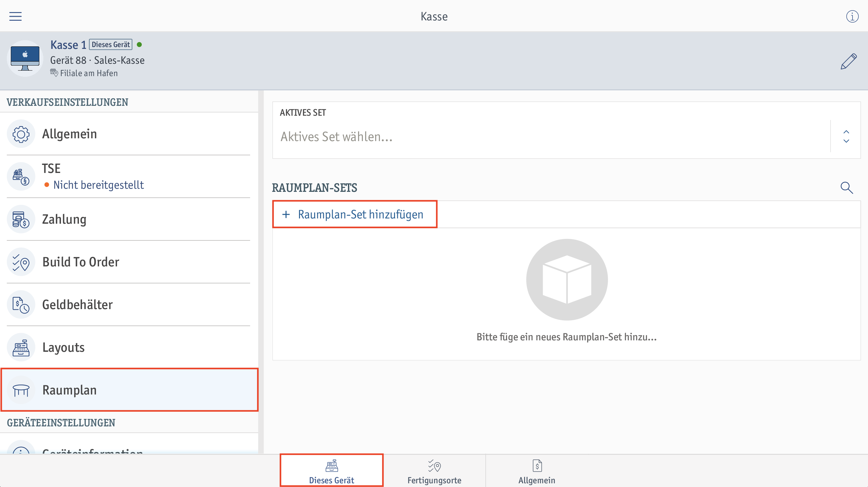This screenshot has height=487, width=868.
Task: Click the Layouts register icon
Action: click(21, 347)
